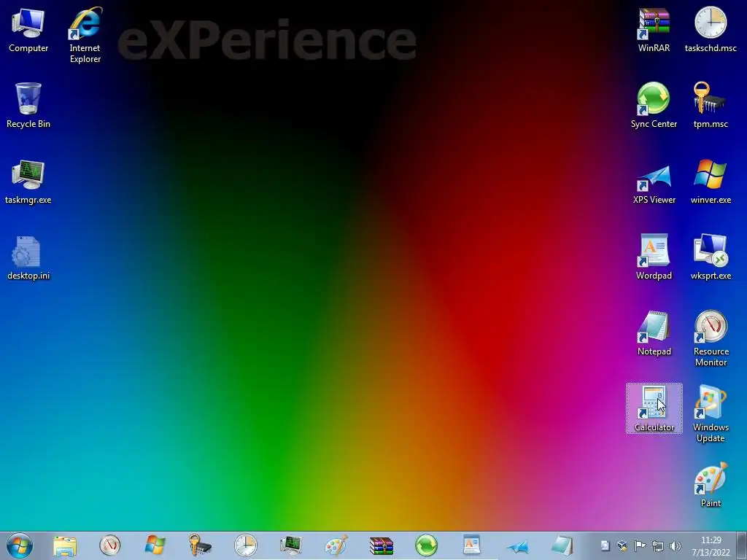The image size is (747, 560).
Task: Open the Computer desktop icon
Action: 28,29
